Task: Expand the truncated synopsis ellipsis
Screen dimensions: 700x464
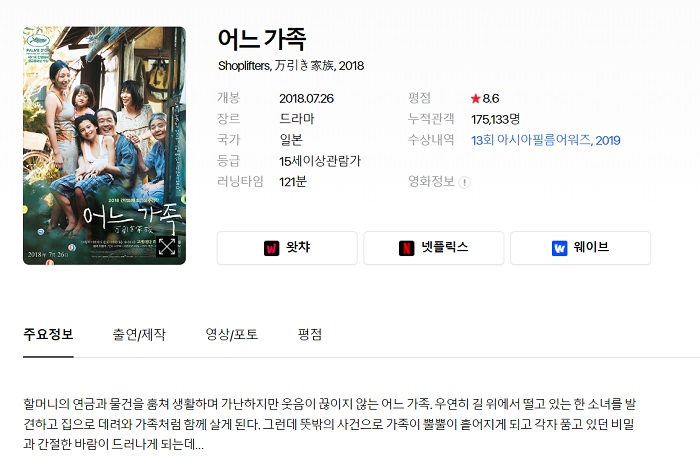Action: [x=199, y=445]
